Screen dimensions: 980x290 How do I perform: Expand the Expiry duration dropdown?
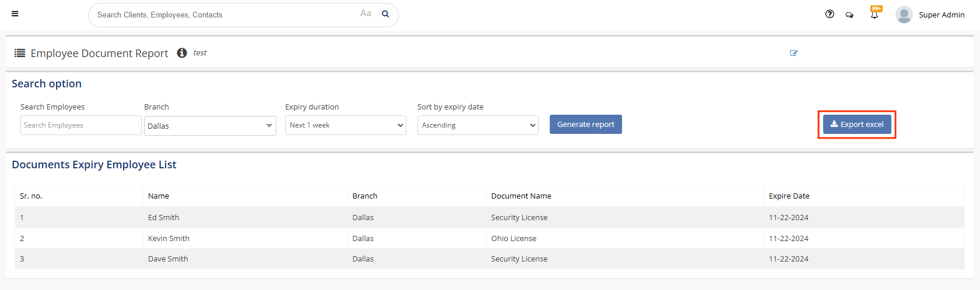(346, 125)
